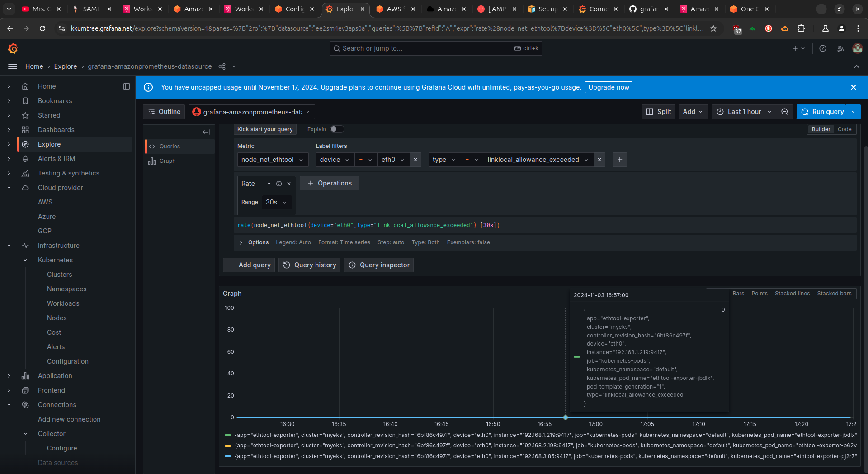The image size is (868, 474).
Task: Click the Grafana logo icon
Action: 13,48
